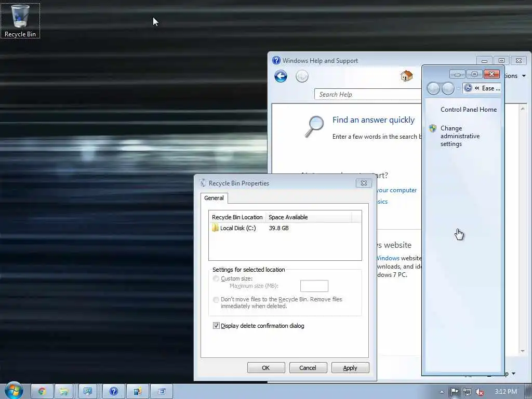The height and width of the screenshot is (399, 532).
Task: Click the magnifying glass next to Find an answer
Action: pyautogui.click(x=314, y=126)
